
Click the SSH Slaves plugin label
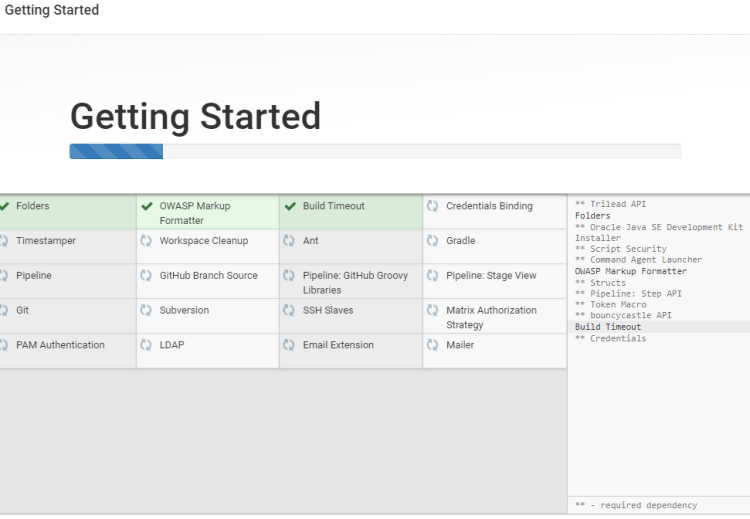click(328, 310)
